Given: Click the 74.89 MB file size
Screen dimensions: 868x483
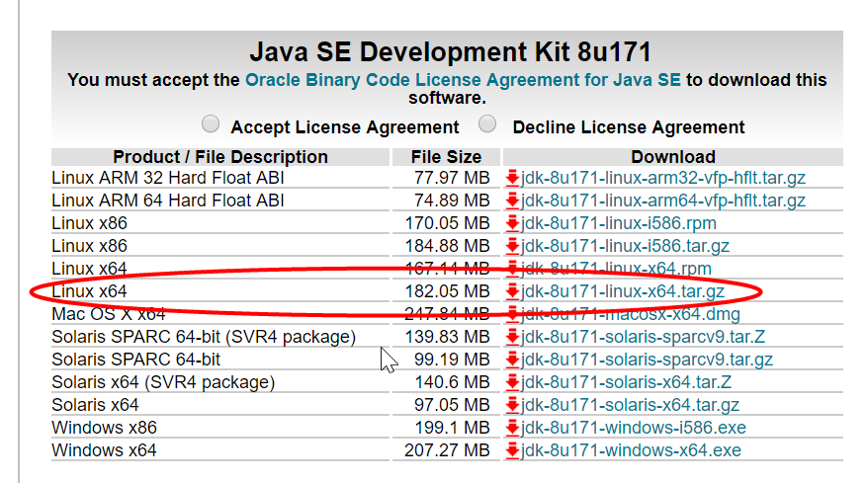Looking at the screenshot, I should (x=452, y=201).
